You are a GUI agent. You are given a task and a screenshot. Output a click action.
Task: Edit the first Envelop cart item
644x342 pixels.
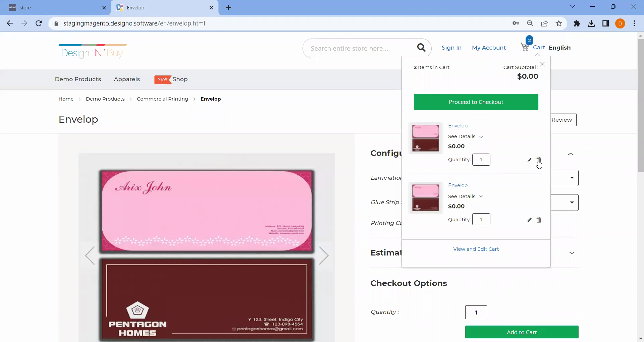click(529, 160)
